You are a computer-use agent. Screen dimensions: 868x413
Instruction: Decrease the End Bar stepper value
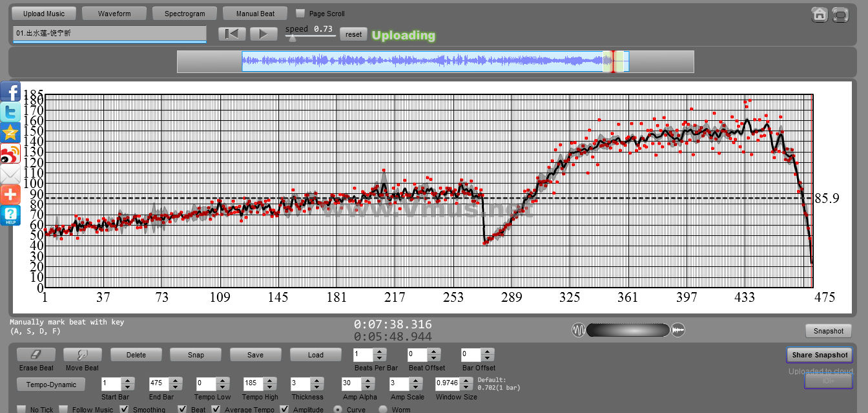(176, 388)
